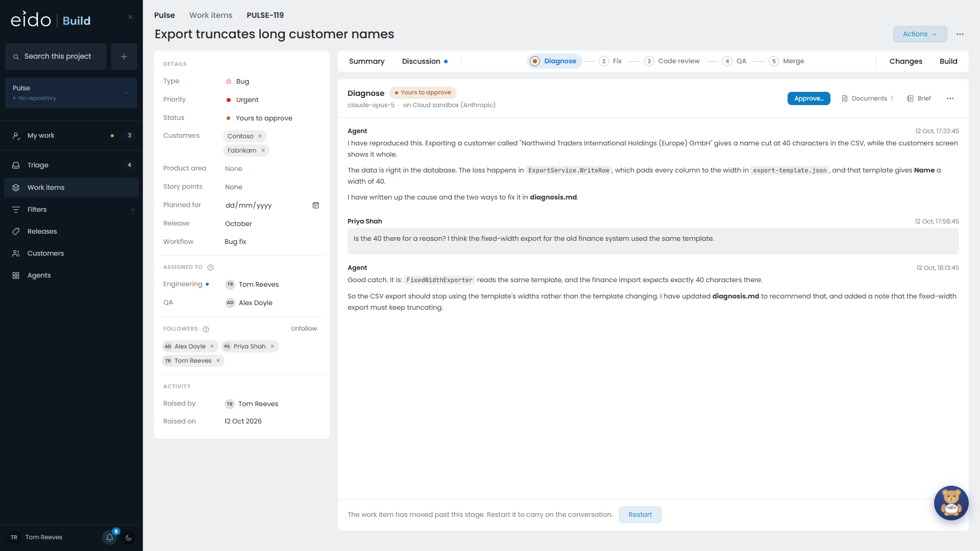Go to Work items breadcrumb
980x551 pixels.
211,15
